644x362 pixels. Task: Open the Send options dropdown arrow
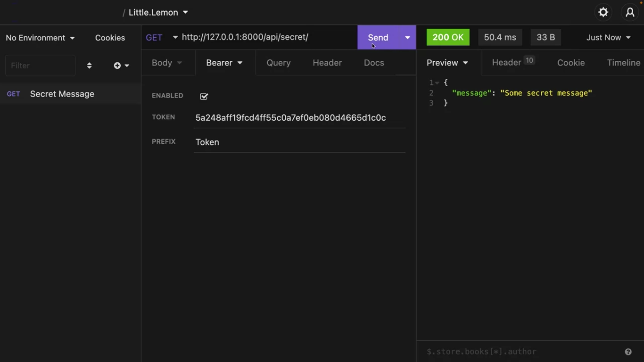407,37
